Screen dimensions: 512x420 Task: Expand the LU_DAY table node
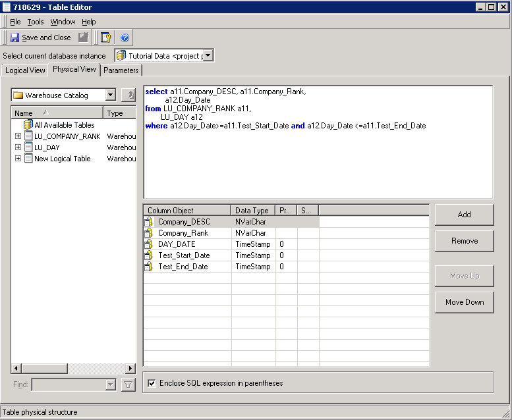[x=18, y=147]
